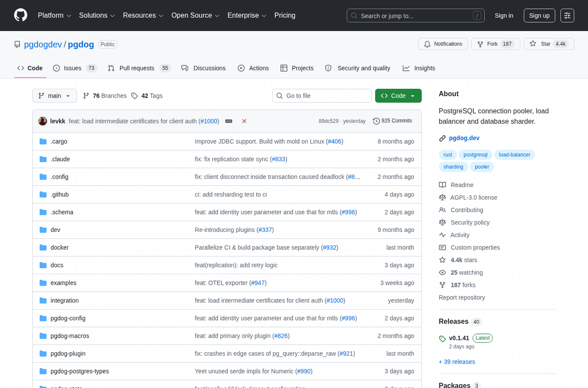Viewport: 588px width, 388px height.
Task: Open the examples folder
Action: (x=64, y=283)
